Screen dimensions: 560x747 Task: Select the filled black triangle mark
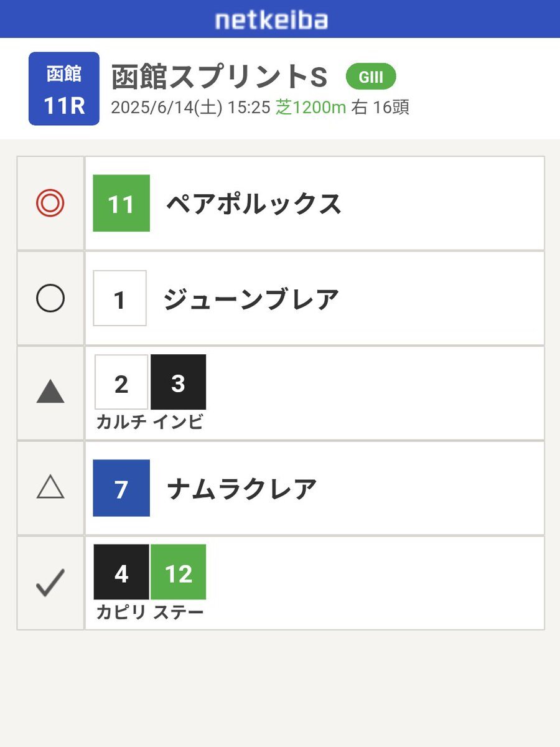coord(50,392)
